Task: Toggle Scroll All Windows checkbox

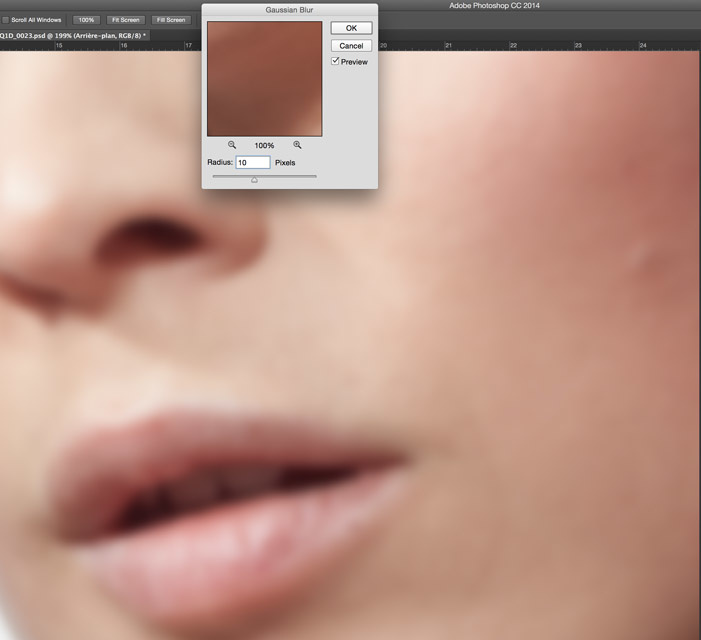Action: point(5,20)
